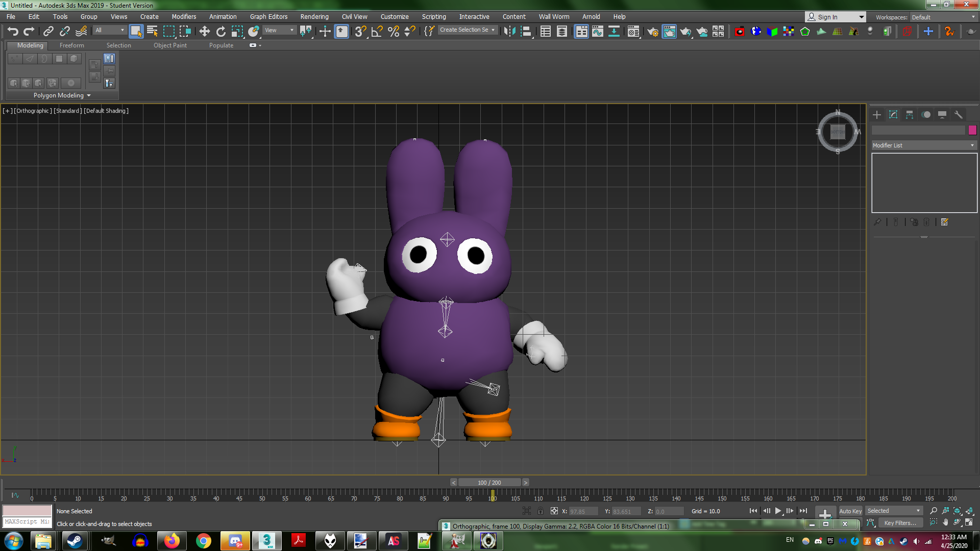This screenshot has height=551, width=980.
Task: Click the viewport Orthographic label
Action: click(x=33, y=111)
